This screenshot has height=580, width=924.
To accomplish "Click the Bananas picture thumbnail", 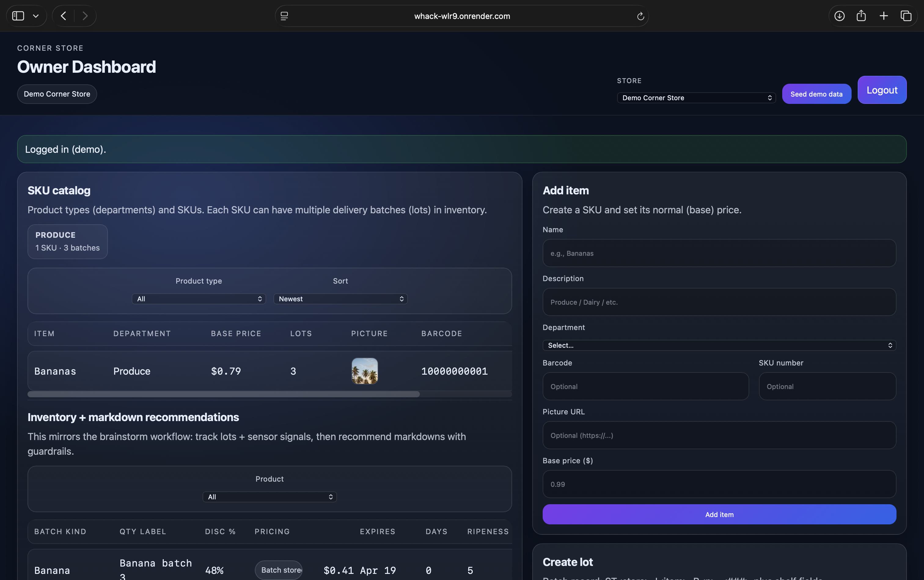I will pyautogui.click(x=365, y=371).
